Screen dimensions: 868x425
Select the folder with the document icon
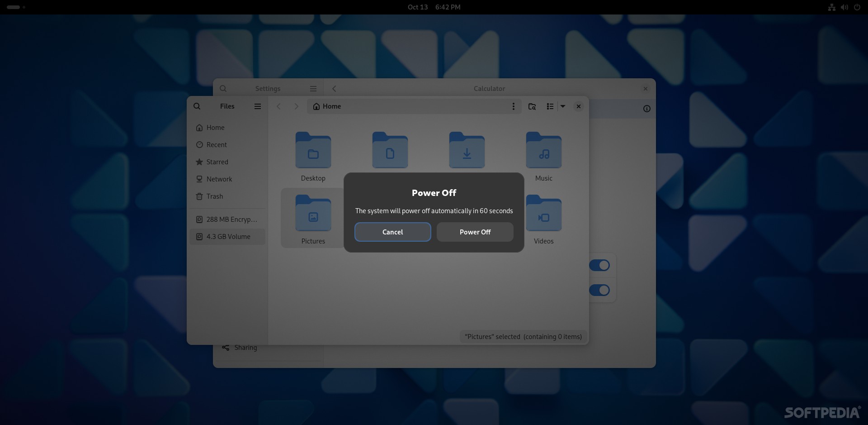(390, 150)
